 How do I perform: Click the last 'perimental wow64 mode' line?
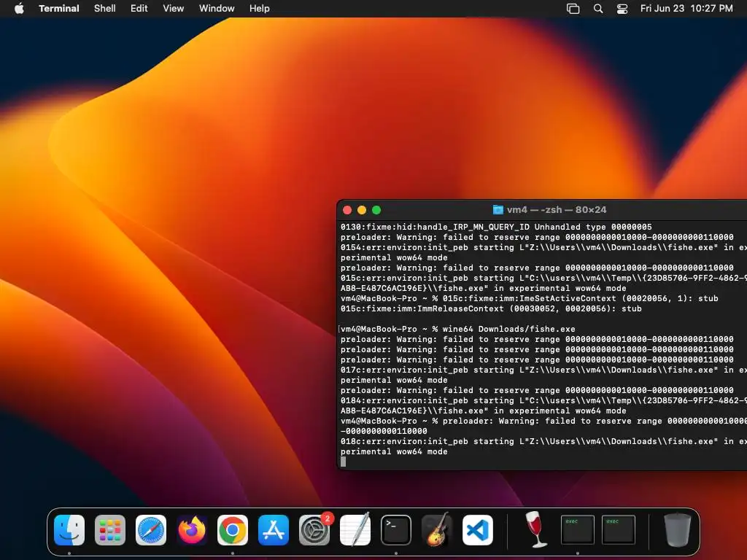coord(394,451)
